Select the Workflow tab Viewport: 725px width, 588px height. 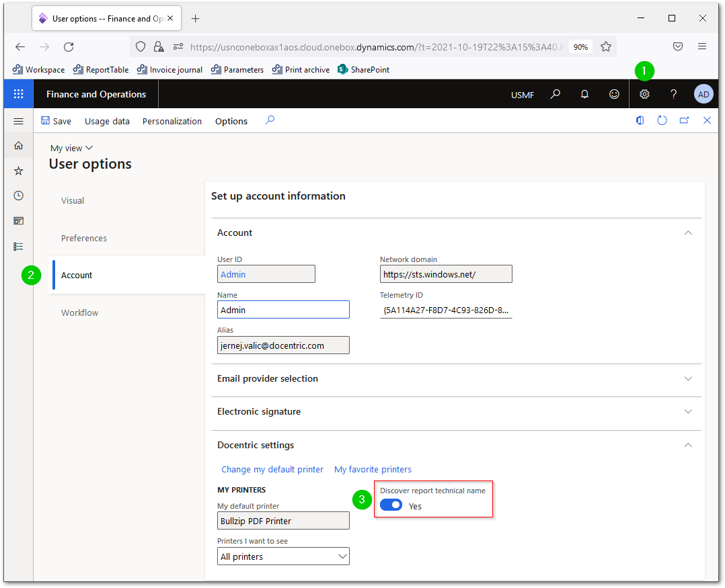tap(79, 313)
